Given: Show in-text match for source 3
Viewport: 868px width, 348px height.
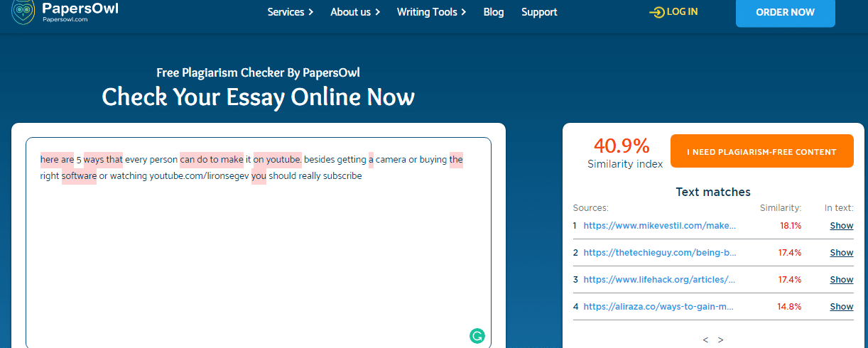Looking at the screenshot, I should (x=842, y=280).
